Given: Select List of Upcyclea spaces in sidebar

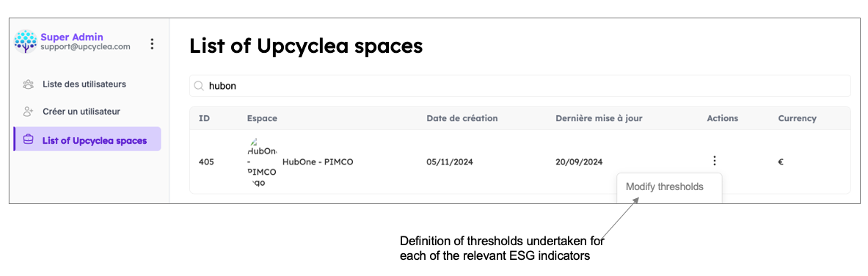Looking at the screenshot, I should (x=87, y=139).
